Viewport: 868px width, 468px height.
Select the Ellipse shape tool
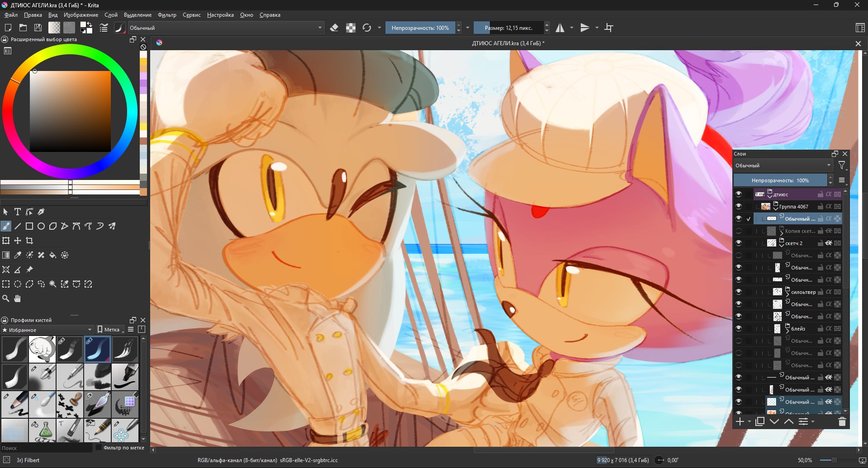click(41, 226)
